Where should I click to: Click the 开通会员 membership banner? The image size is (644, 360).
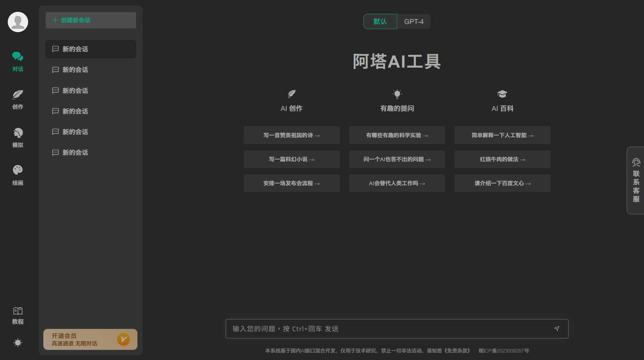point(90,339)
